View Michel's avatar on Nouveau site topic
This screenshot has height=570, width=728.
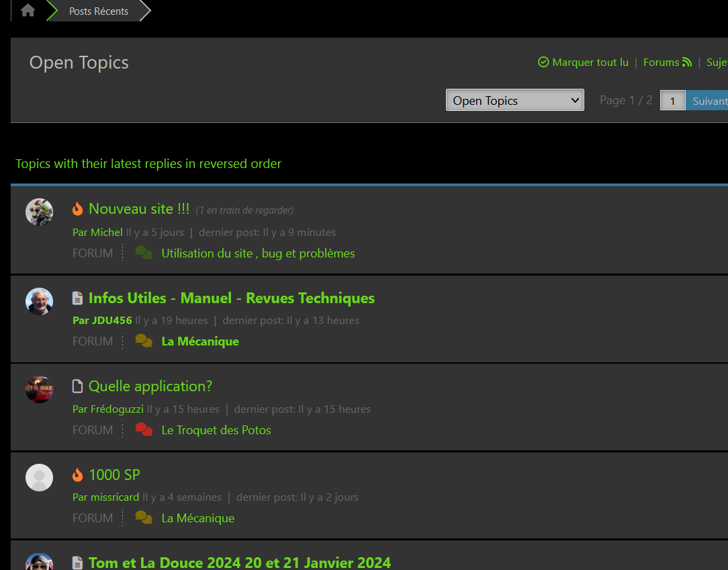click(39, 212)
